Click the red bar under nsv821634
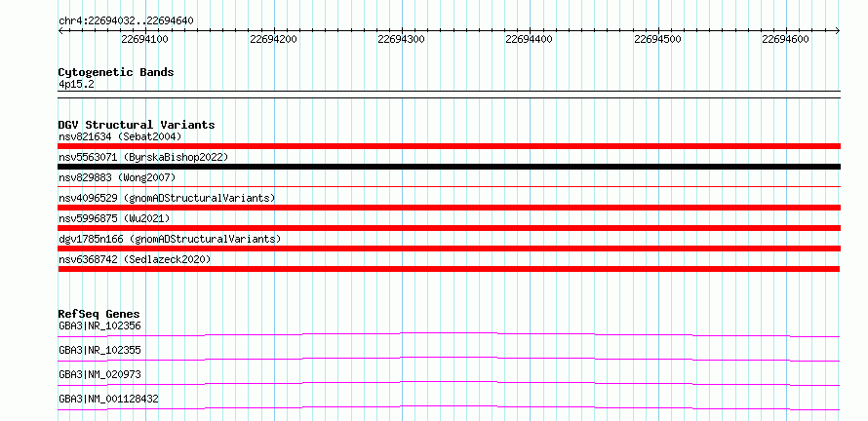The height and width of the screenshot is (421, 868). 450,146
